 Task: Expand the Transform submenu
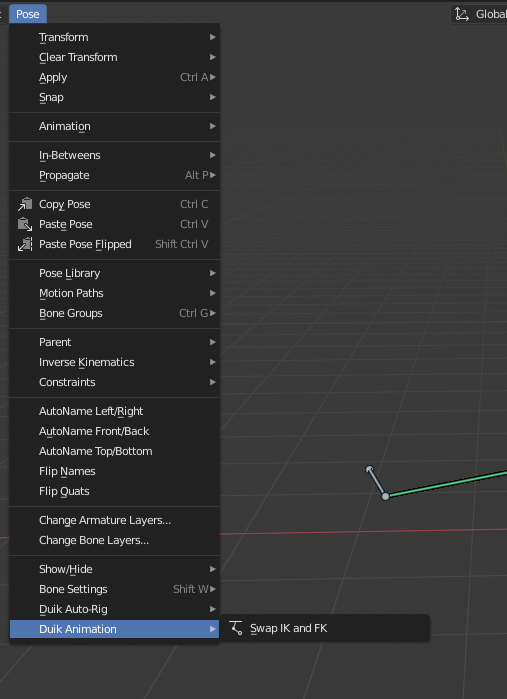(x=115, y=37)
